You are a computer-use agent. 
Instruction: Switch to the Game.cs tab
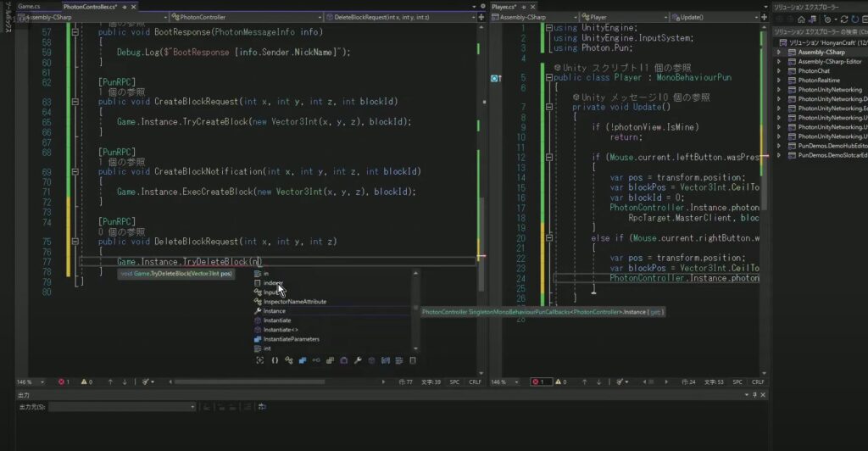(29, 7)
